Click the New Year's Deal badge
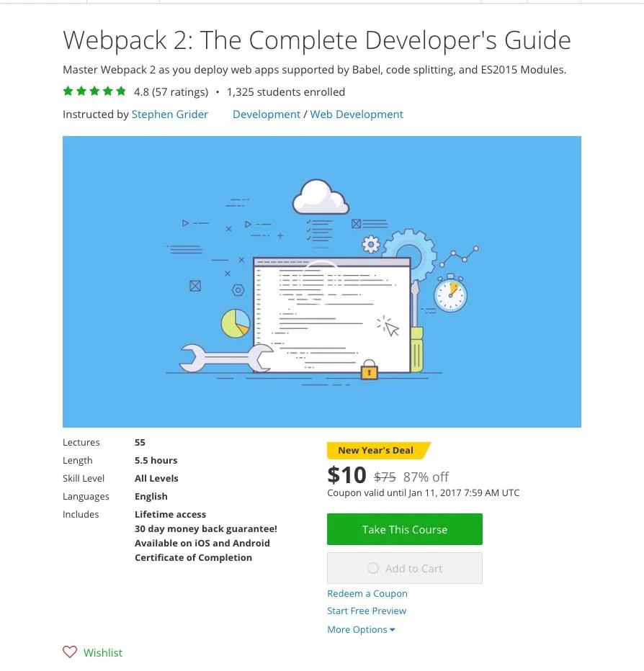644x671 pixels. coord(376,451)
